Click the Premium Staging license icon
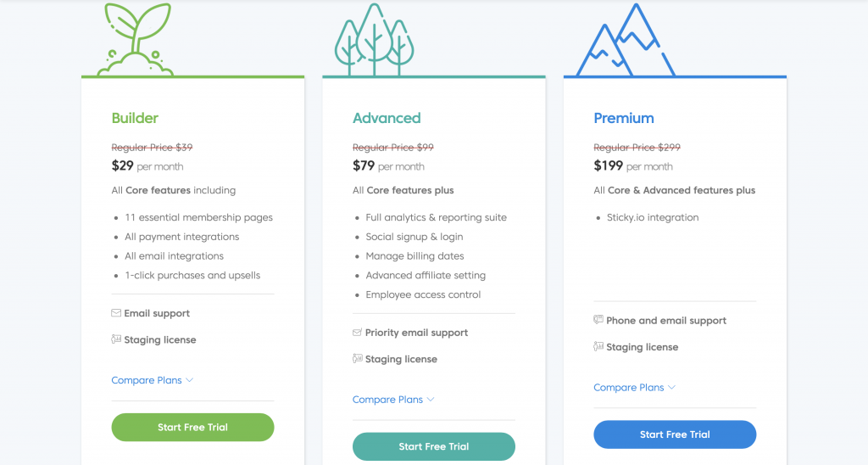The image size is (868, 465). click(598, 346)
